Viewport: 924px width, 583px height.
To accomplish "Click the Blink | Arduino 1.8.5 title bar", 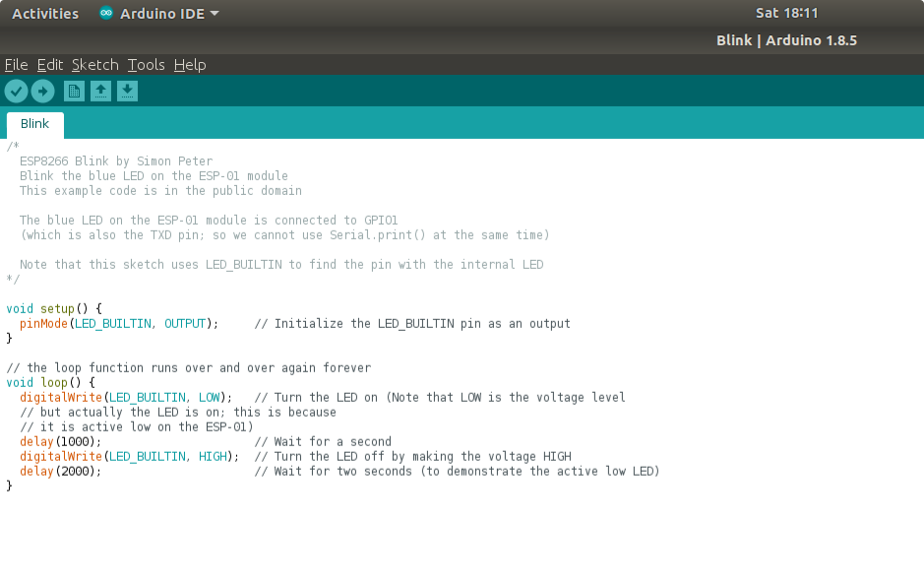I will pos(799,40).
